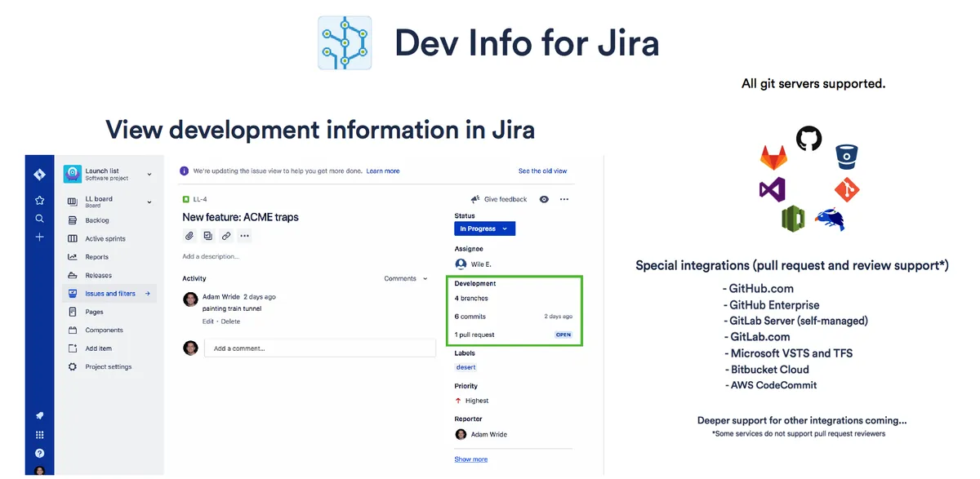This screenshot has width=980, height=479.
Task: Click Adam Wride's comment avatar
Action: point(190,299)
